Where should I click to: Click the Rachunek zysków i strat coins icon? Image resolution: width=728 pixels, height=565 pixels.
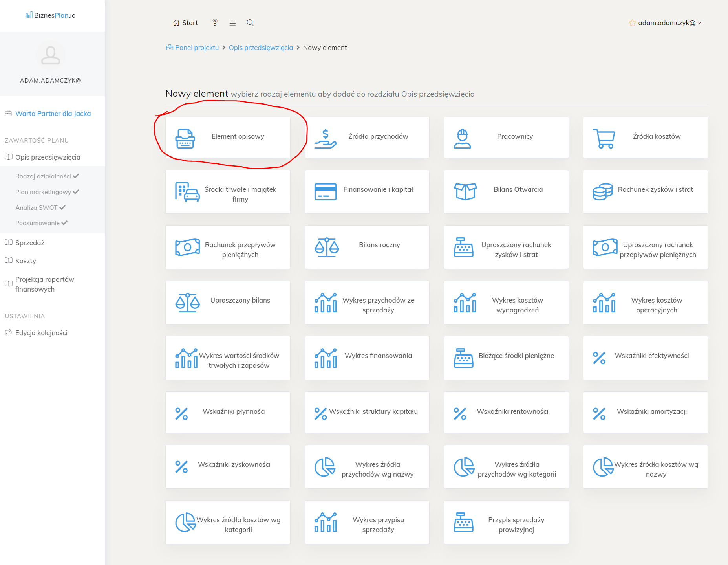pos(603,192)
